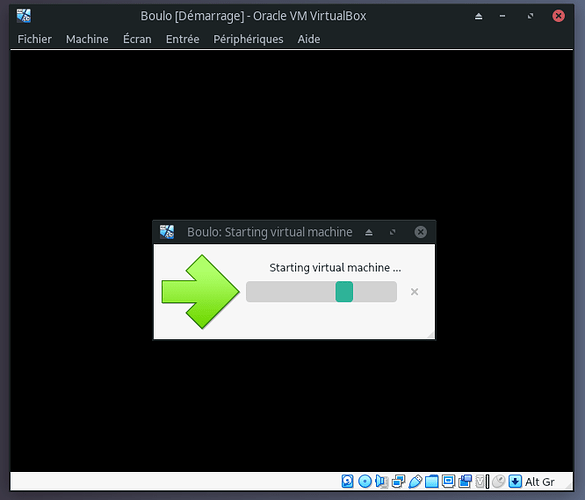
Task: Click the recording status icon
Action: [x=465, y=481]
